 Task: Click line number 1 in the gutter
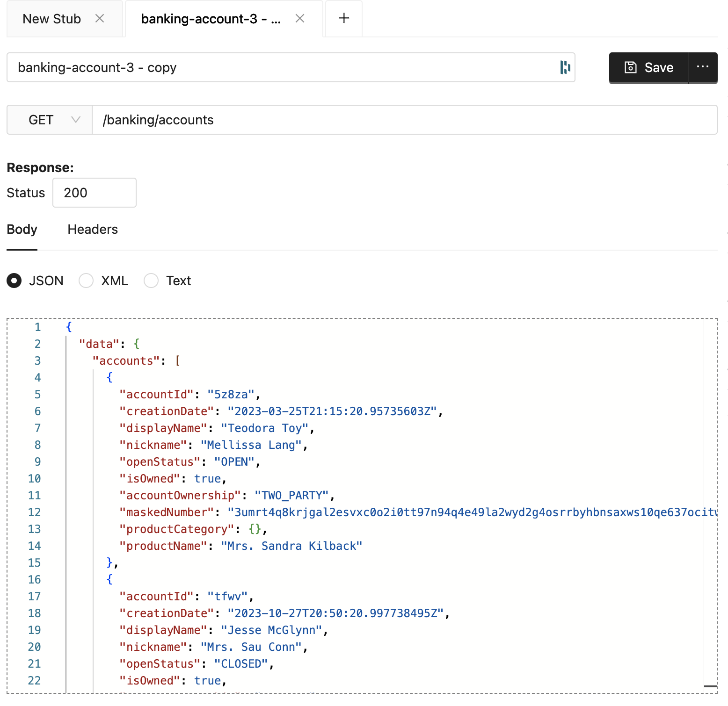click(37, 327)
